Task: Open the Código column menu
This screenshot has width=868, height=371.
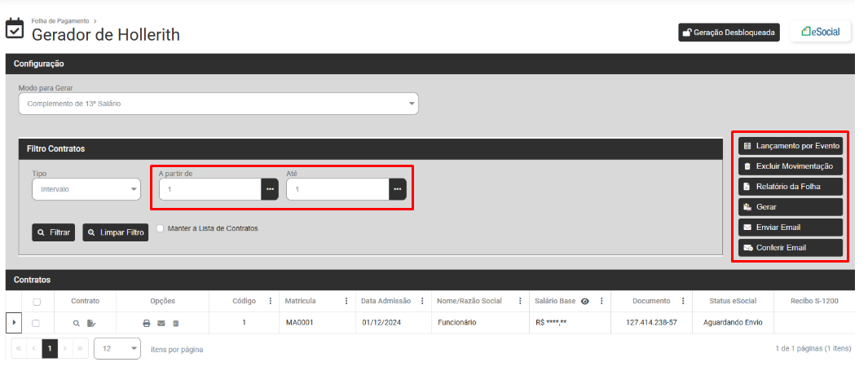Action: click(x=271, y=301)
